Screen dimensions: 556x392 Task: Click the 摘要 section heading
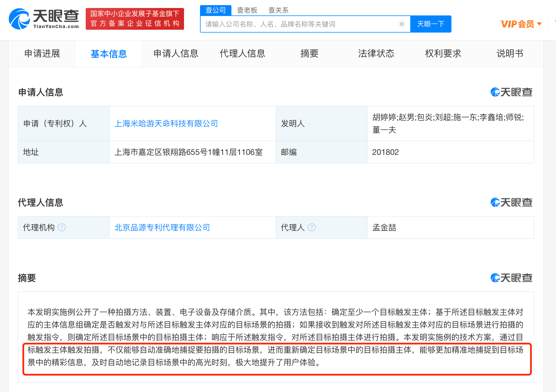[x=27, y=278]
